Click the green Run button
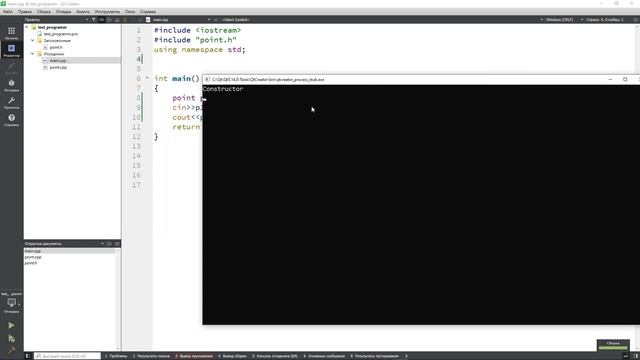Viewport: 640px width, 360px height. tap(11, 325)
